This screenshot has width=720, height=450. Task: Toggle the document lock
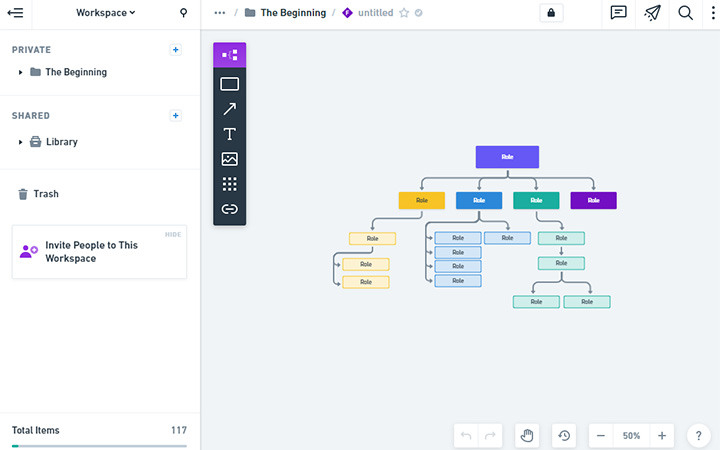click(550, 13)
